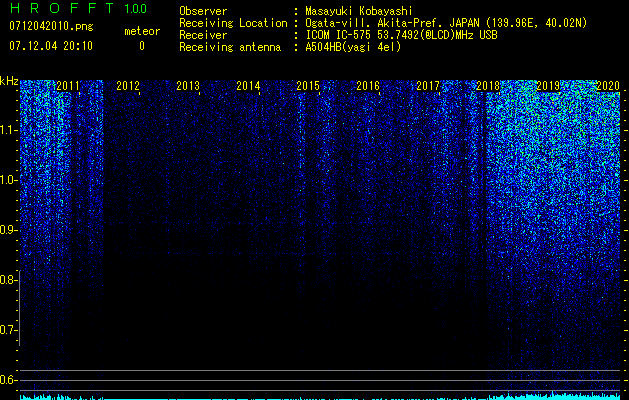Click the 0.8 frequency axis label
The image size is (629, 400).
(x=8, y=280)
